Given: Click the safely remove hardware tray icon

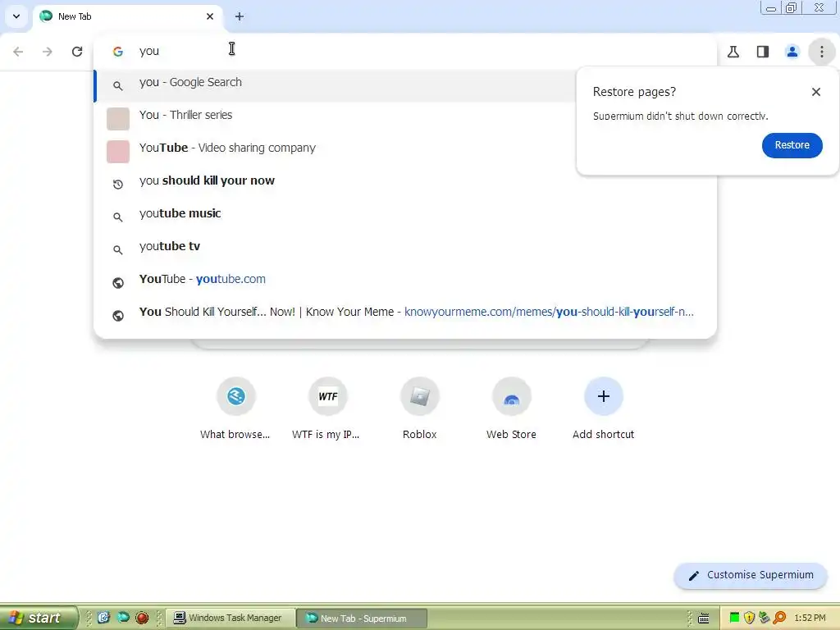Looking at the screenshot, I should pyautogui.click(x=764, y=618).
